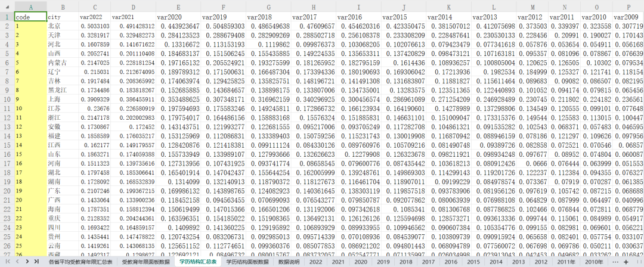Select row 20 header
644x267 pixels.
(x=7, y=191)
